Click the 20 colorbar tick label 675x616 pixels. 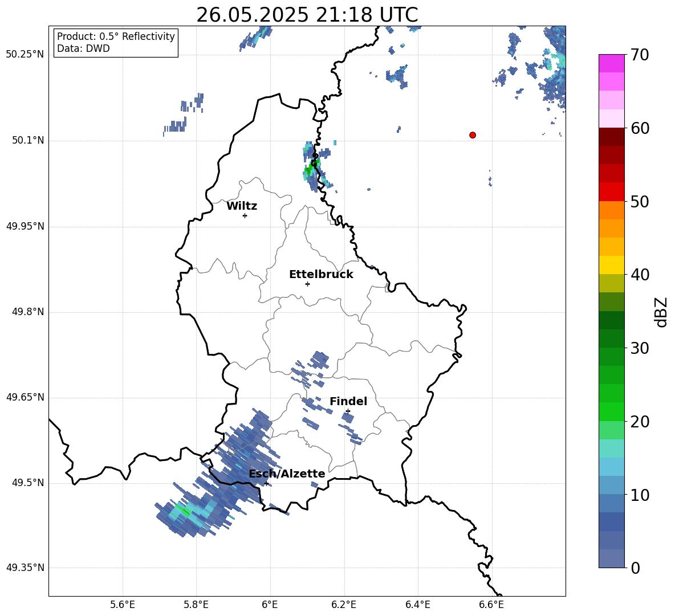(640, 422)
